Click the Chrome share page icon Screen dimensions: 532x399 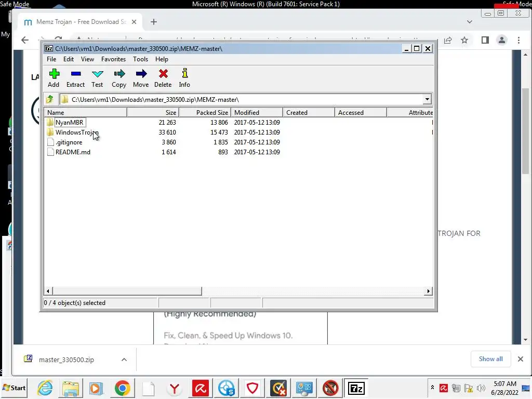(448, 41)
